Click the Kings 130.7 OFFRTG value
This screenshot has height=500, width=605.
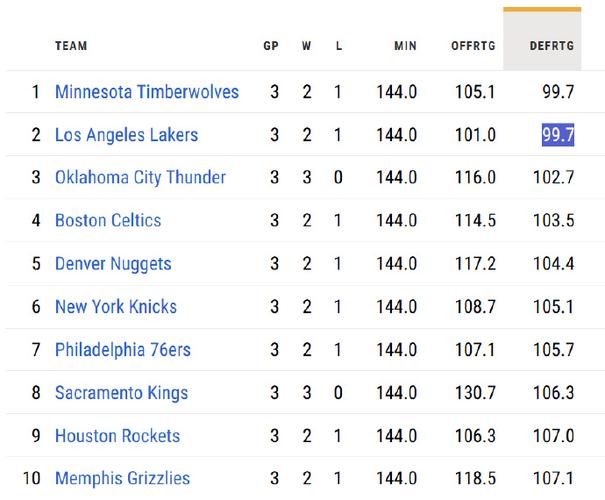tap(475, 393)
